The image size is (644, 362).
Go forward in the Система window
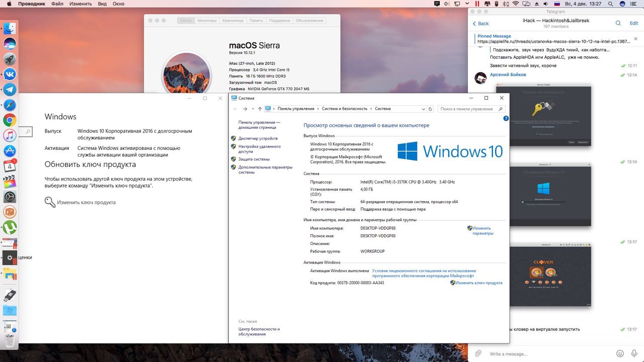coord(245,109)
